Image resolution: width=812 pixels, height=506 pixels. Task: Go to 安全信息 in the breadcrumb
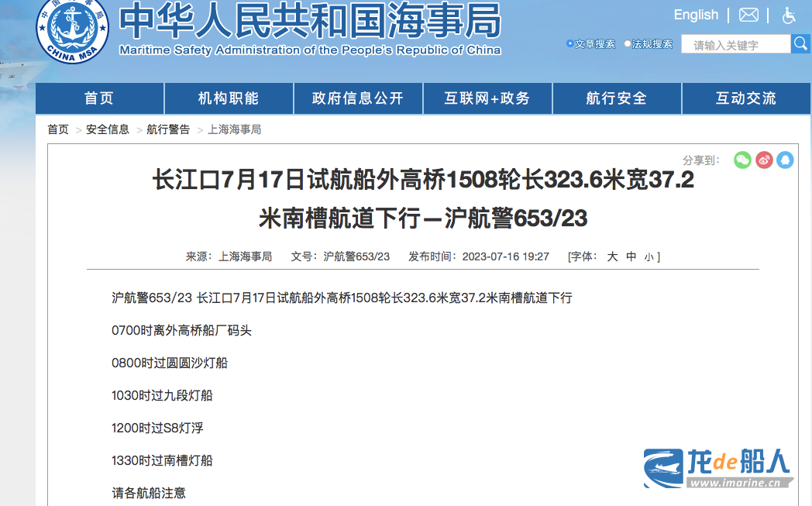point(108,129)
